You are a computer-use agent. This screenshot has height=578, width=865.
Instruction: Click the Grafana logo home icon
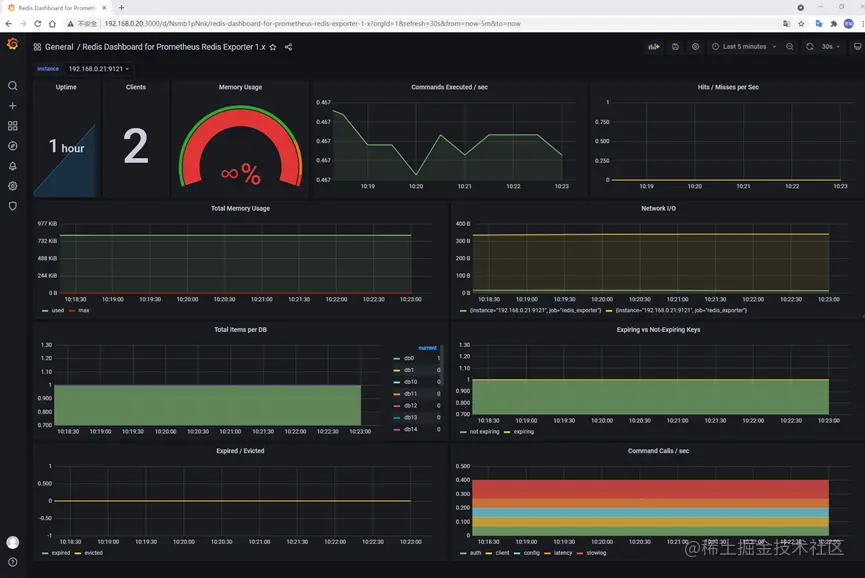pyautogui.click(x=12, y=44)
